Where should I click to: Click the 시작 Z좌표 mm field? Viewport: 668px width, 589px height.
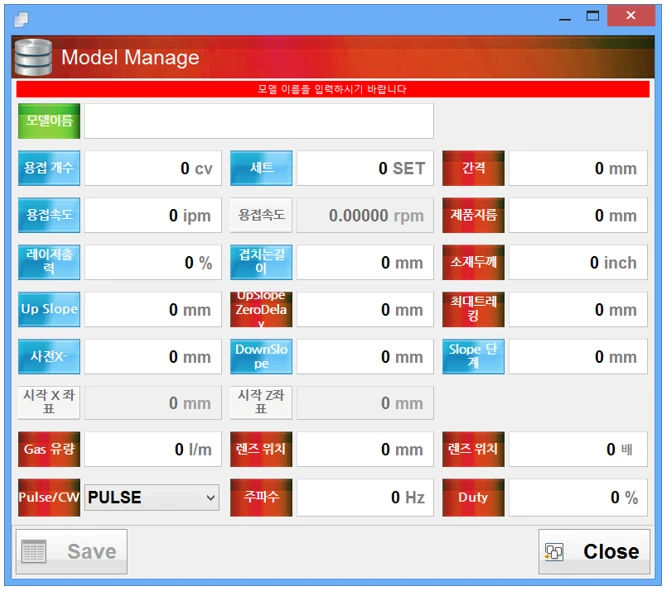click(x=365, y=402)
